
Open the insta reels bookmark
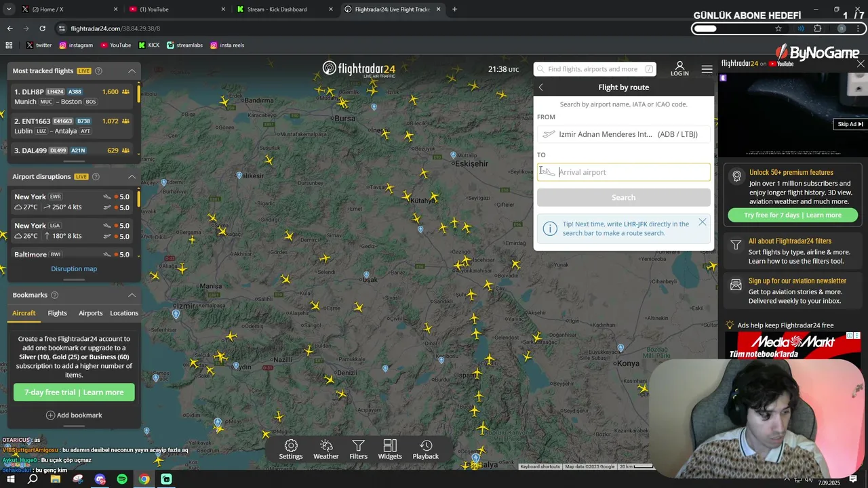click(227, 45)
